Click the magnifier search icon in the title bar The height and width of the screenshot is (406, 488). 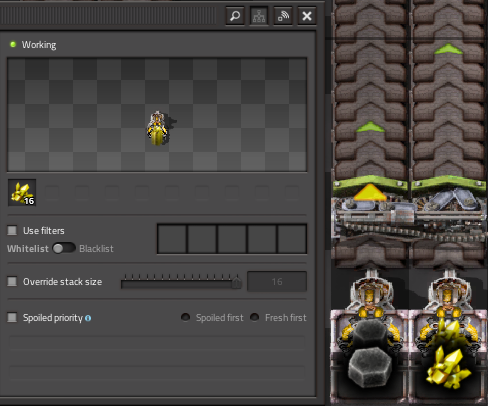pyautogui.click(x=235, y=16)
